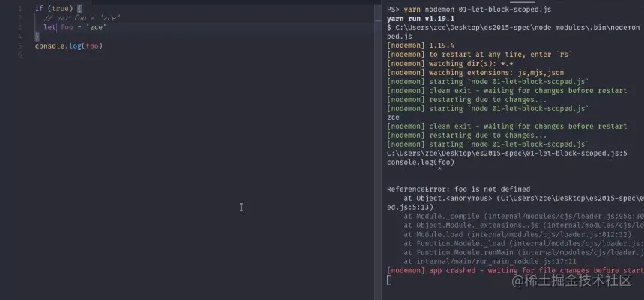Click the yarn nodemon command in terminal

[478, 10]
